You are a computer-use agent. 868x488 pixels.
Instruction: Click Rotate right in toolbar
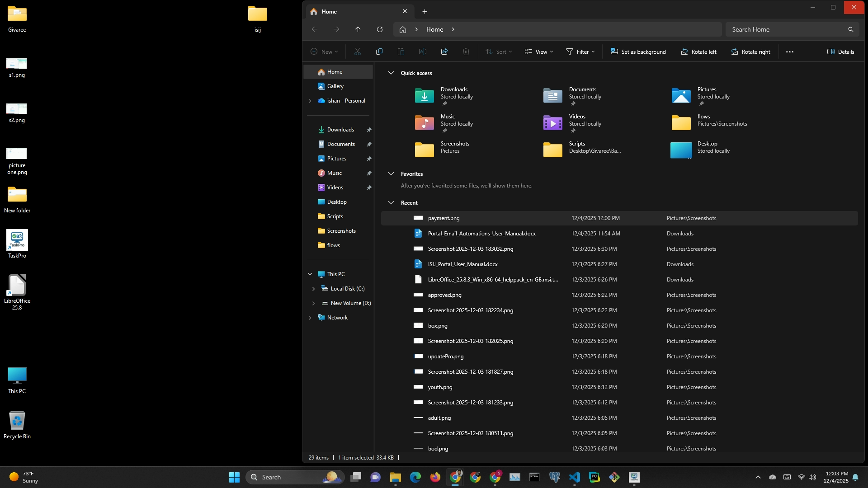tap(750, 52)
